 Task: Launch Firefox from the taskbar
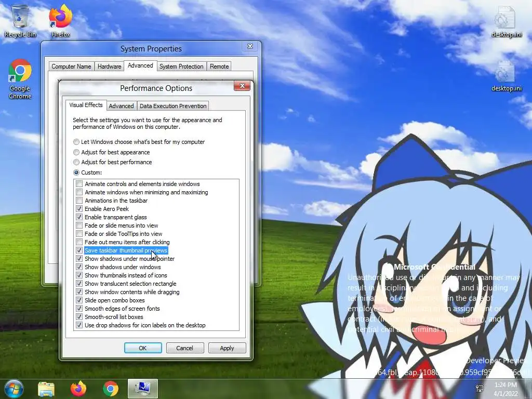(x=78, y=389)
